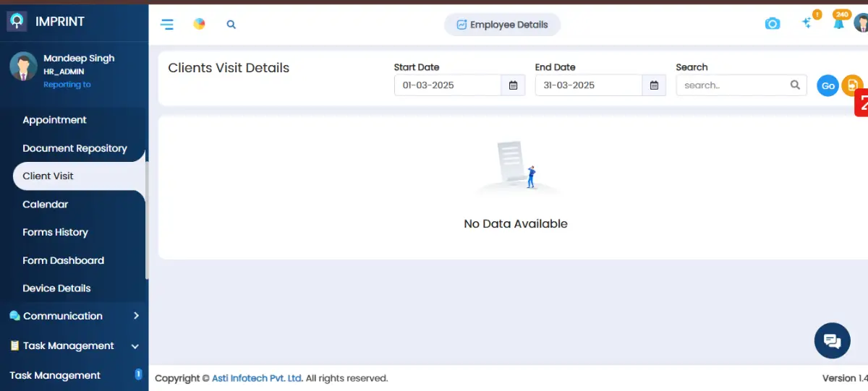Click the search magnifier in top bar
Screen dimensions: 868x391
231,25
